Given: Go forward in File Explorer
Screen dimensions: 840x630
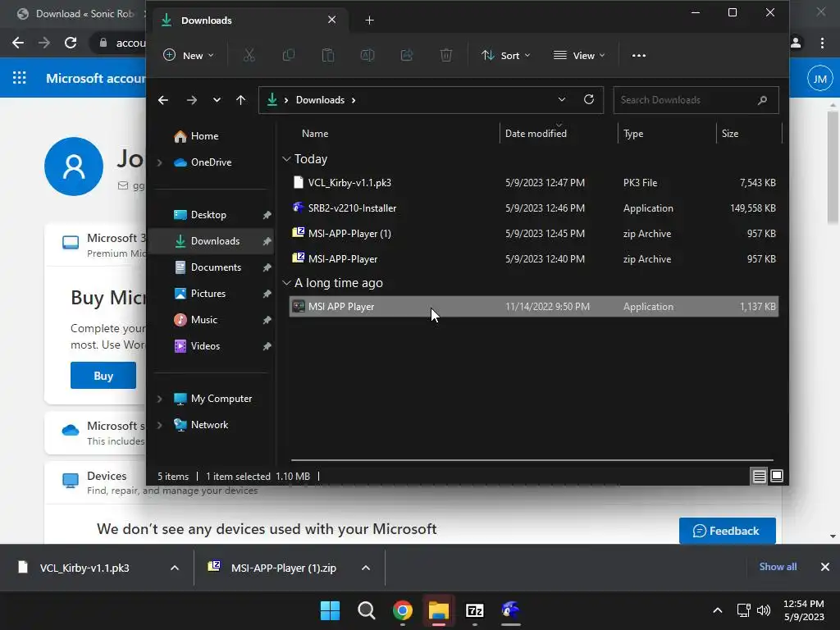Looking at the screenshot, I should pyautogui.click(x=191, y=100).
